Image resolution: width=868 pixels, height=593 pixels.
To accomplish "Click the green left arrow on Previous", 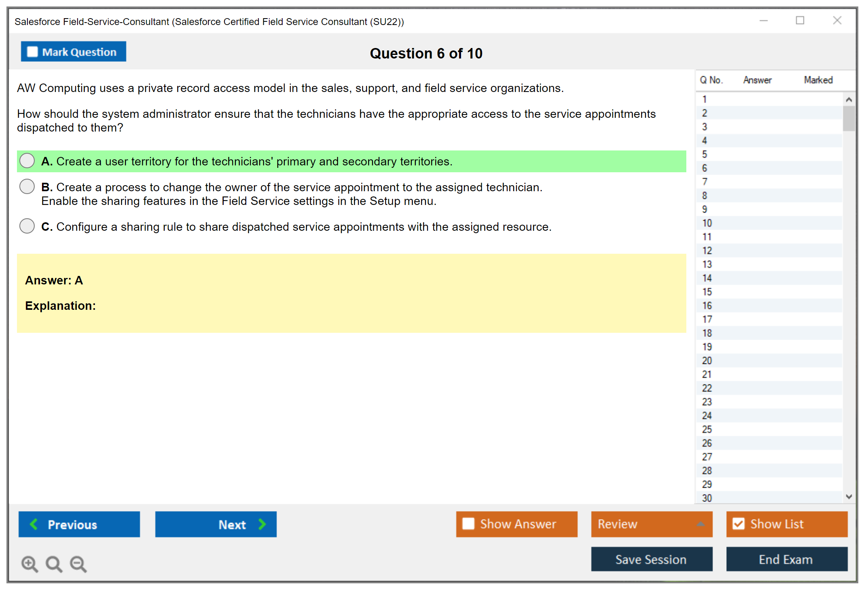I will [x=34, y=524].
